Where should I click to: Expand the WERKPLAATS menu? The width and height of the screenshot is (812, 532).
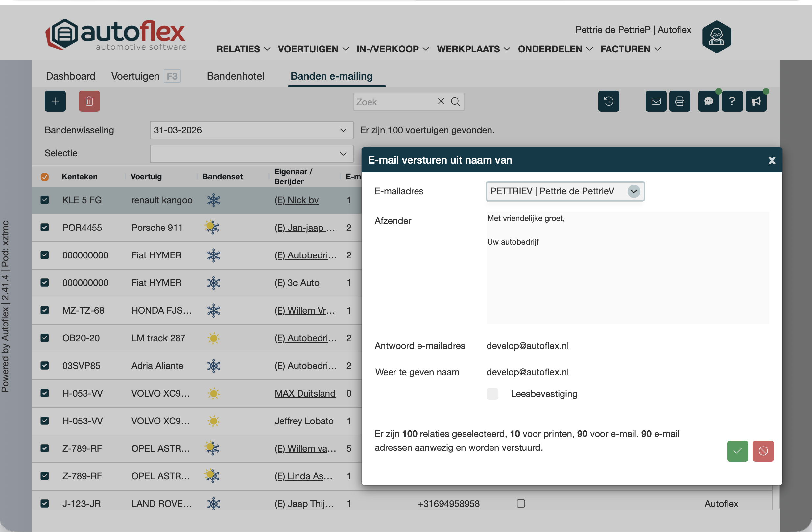click(x=473, y=49)
